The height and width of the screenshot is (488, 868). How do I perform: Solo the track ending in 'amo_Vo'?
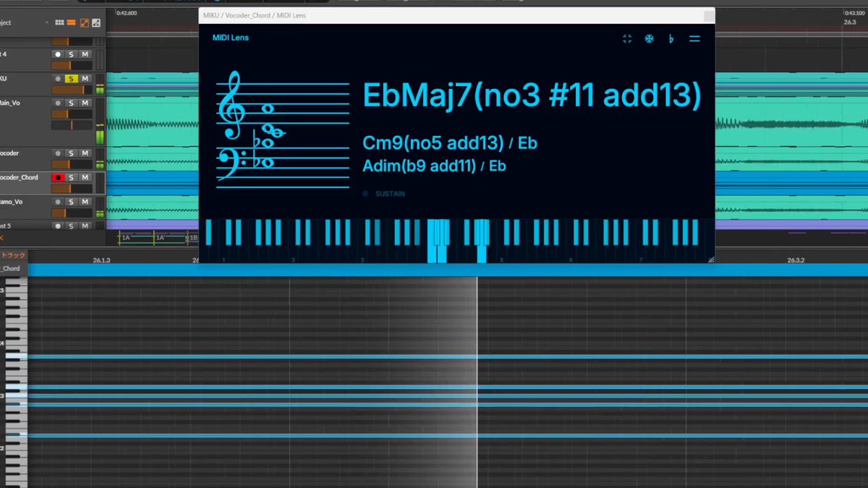[x=71, y=202]
